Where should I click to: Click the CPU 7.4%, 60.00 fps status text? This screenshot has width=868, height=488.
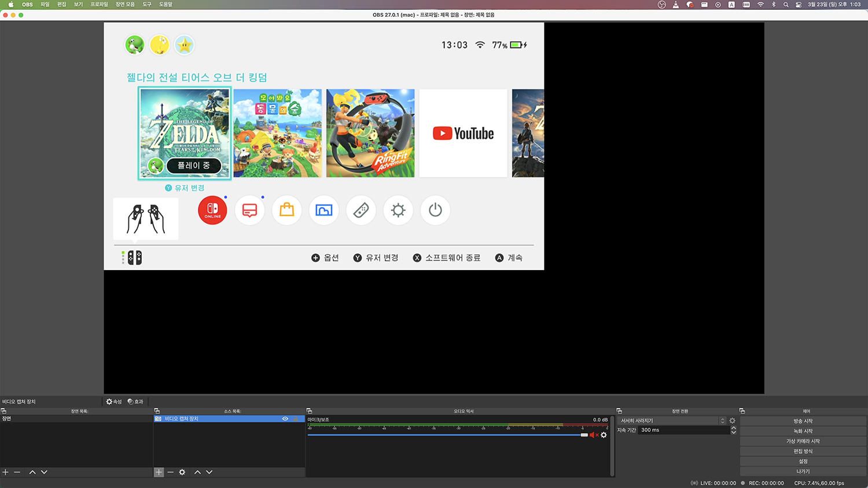819,483
